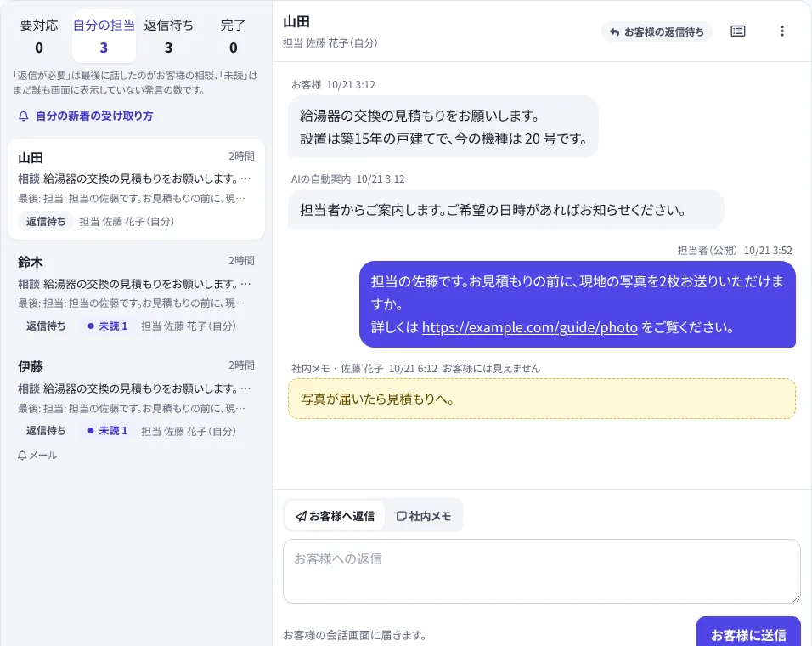Click the note icon on 社内メモ tab
812x646 pixels.
tap(402, 516)
